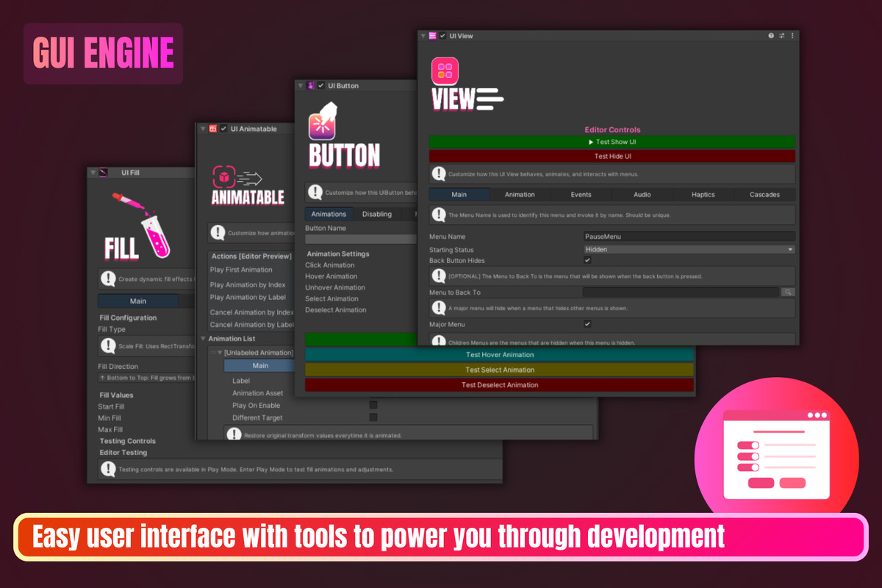
Task: Open the UI View component help icon
Action: pos(771,35)
